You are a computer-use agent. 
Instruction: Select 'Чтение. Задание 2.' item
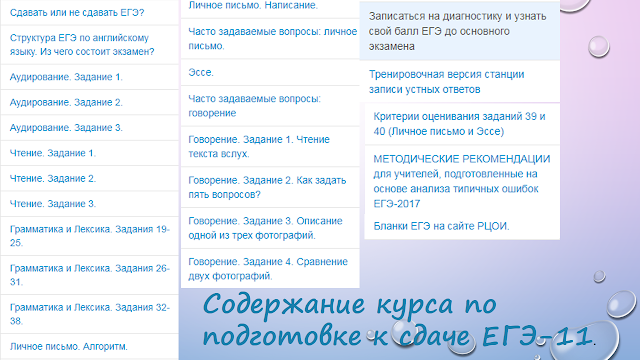coord(53,178)
